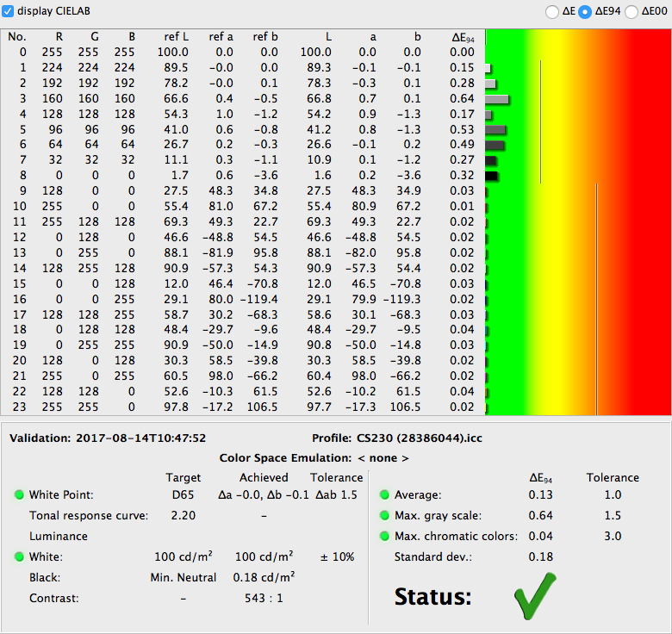This screenshot has height=634, width=672.
Task: Click the green Luminance White status indicator
Action: click(19, 556)
